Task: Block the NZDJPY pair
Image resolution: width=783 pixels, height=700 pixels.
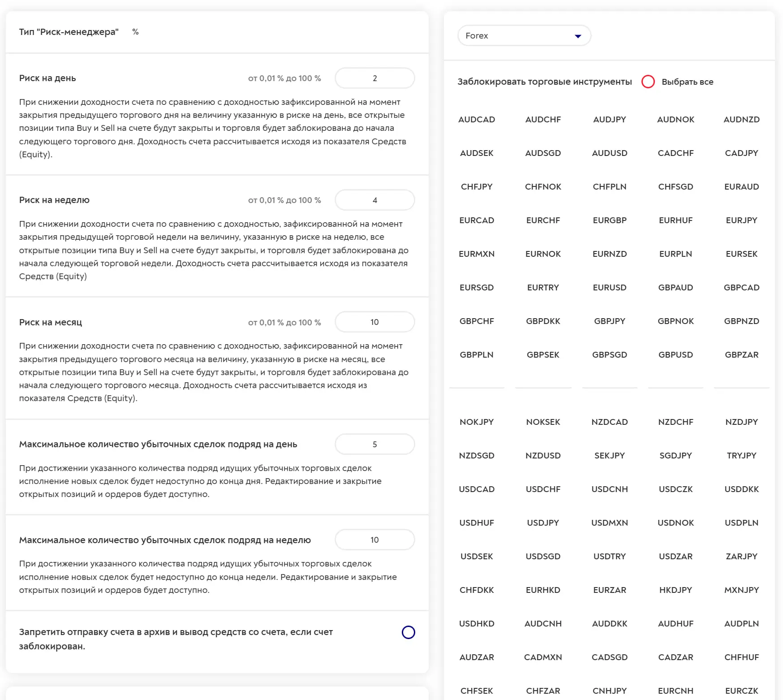Action: 742,422
